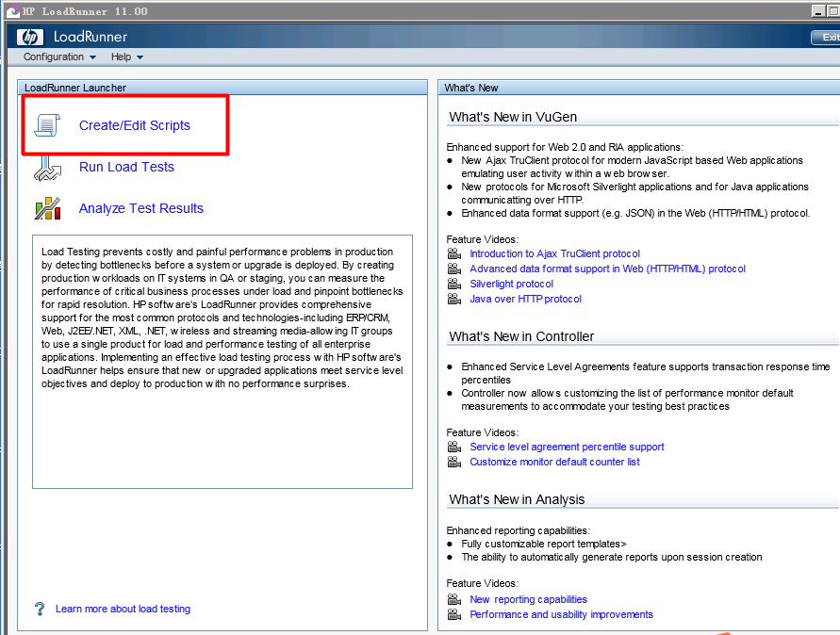Open the Configuration menu
Viewport: 840px width, 635px height.
[59, 57]
